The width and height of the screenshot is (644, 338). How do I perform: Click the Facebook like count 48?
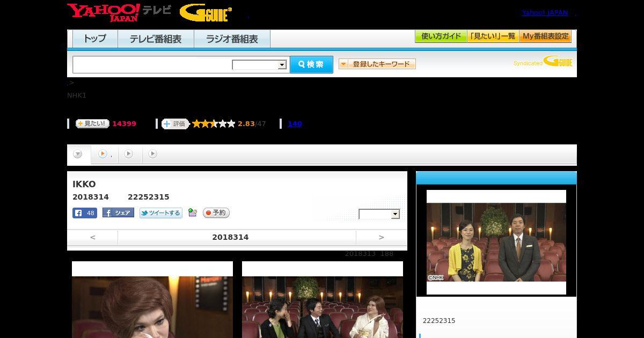[85, 213]
